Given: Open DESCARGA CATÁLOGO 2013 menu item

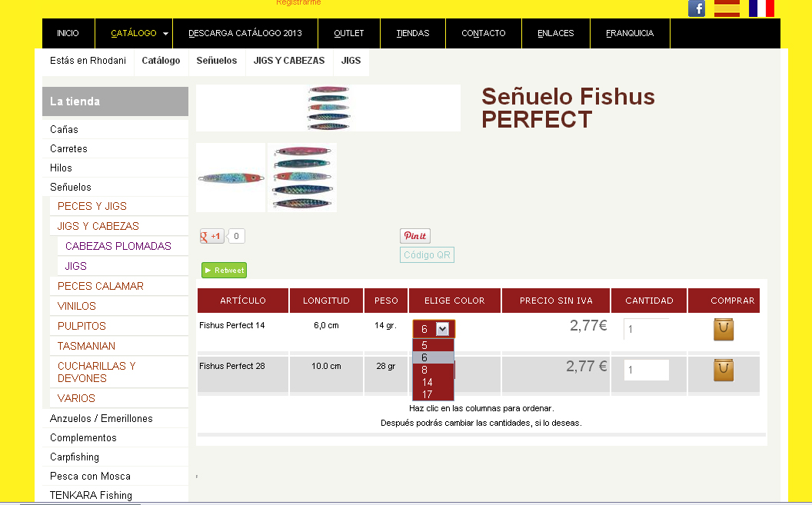Looking at the screenshot, I should tap(245, 33).
